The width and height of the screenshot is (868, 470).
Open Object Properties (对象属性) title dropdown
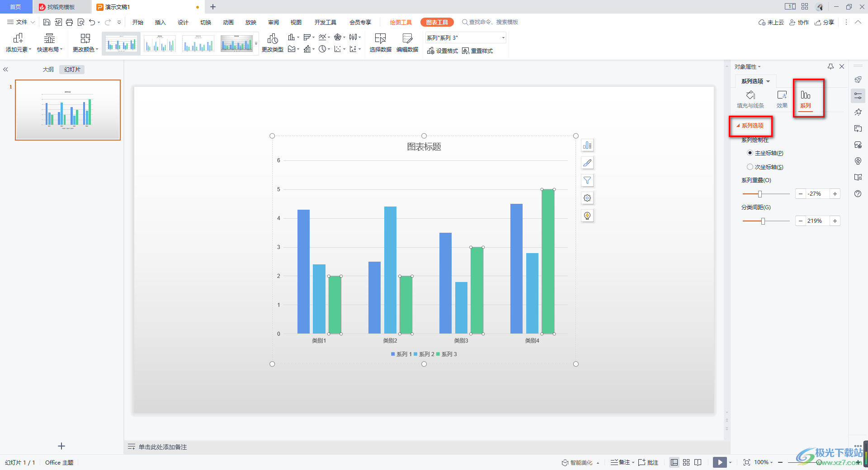pos(748,67)
